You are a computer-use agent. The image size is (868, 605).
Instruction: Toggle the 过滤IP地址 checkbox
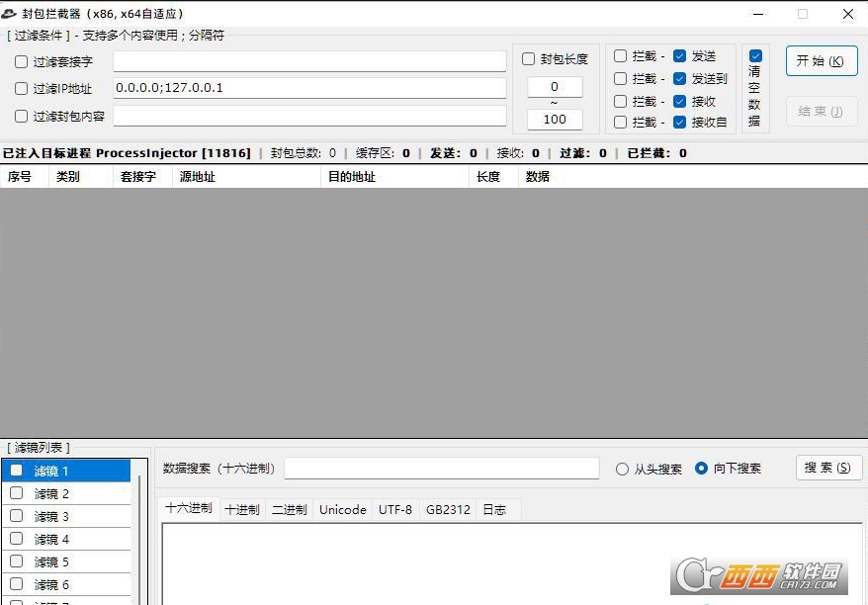(x=22, y=89)
